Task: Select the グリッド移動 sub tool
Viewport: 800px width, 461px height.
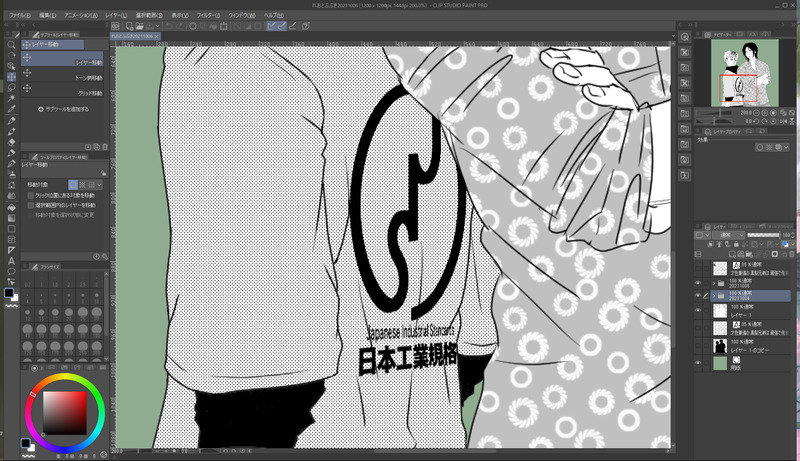Action: tap(62, 90)
